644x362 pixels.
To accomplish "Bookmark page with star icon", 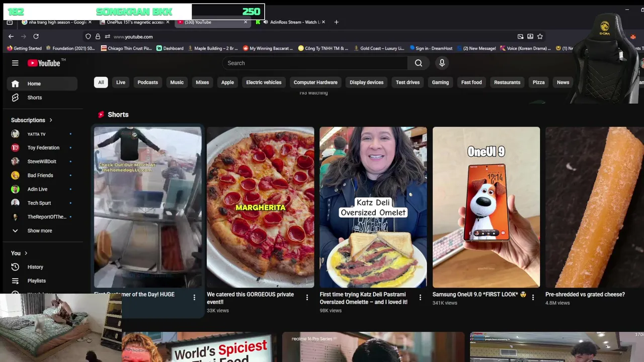I will pyautogui.click(x=540, y=36).
